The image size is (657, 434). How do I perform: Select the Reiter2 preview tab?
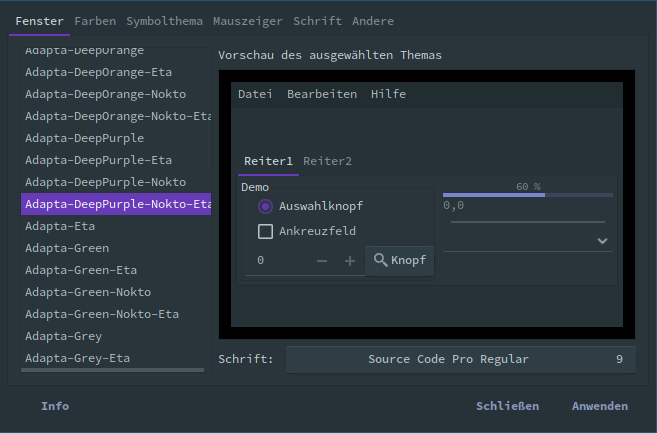327,161
